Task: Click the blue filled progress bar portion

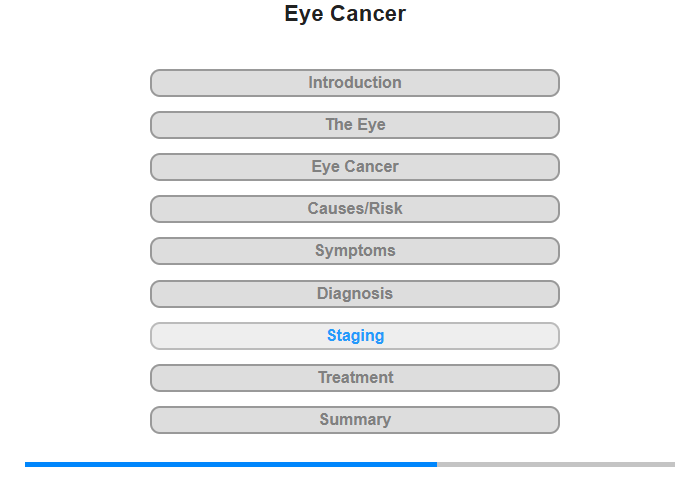Action: (x=230, y=464)
